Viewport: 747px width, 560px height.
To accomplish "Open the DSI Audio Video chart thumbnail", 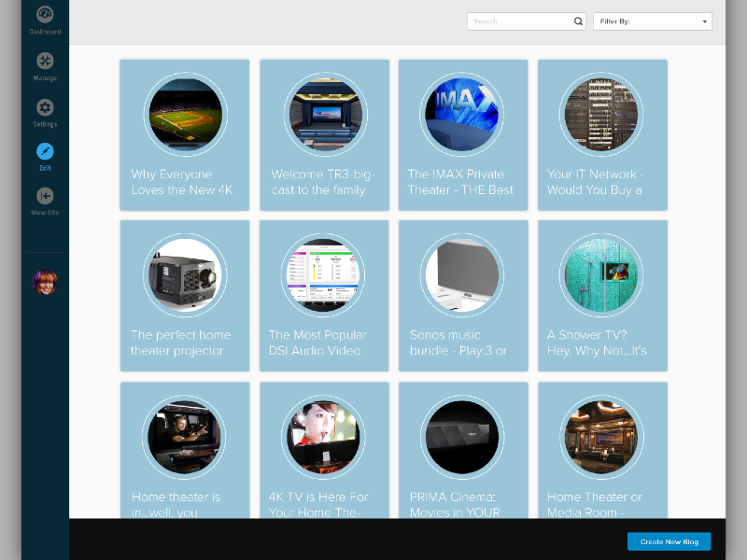I will tap(323, 275).
